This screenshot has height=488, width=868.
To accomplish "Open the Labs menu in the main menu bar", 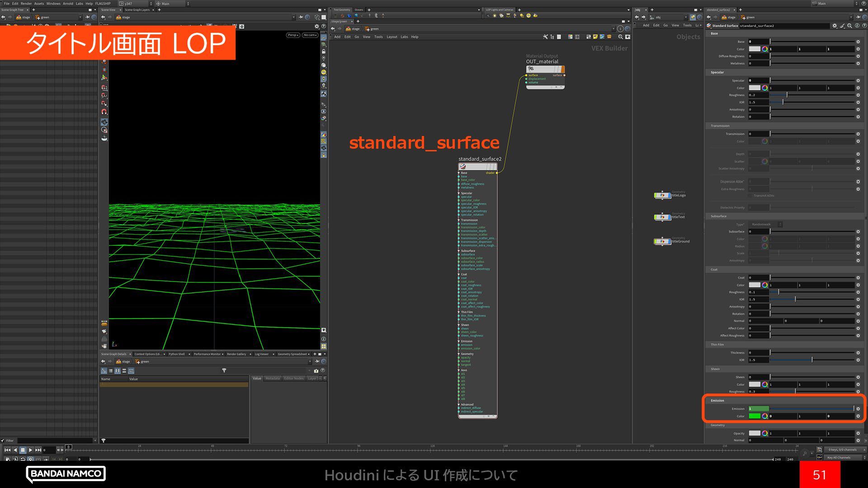I will tap(79, 3).
